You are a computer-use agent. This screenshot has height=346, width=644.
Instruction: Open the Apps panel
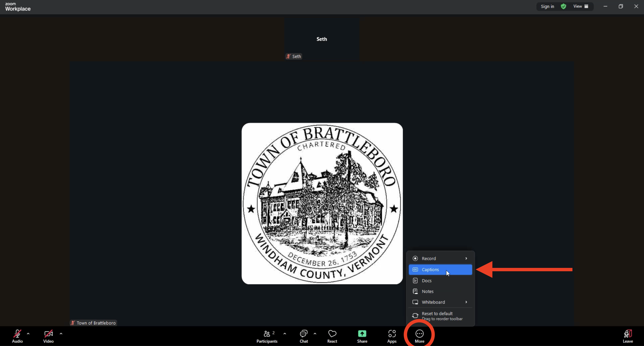(392, 335)
